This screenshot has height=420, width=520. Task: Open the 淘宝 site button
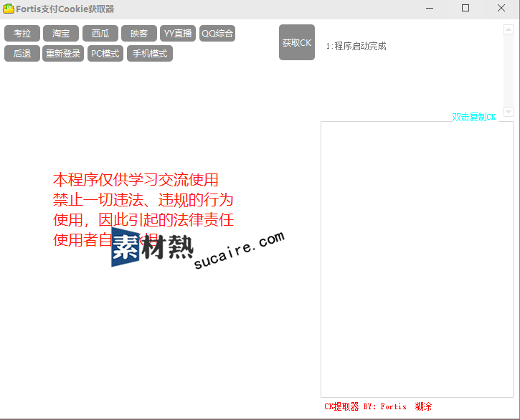[61, 34]
